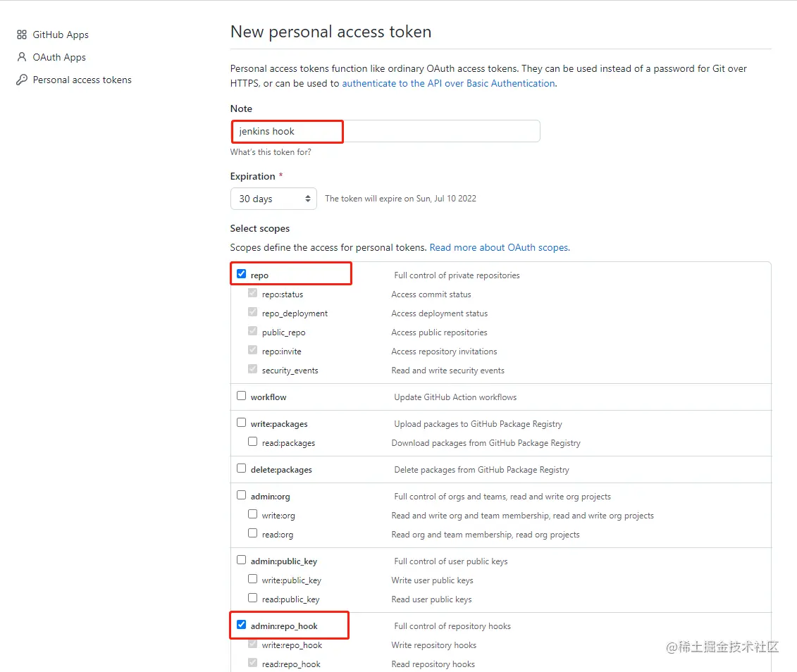Click the Note field containing jenkins hook
The width and height of the screenshot is (797, 672).
385,131
